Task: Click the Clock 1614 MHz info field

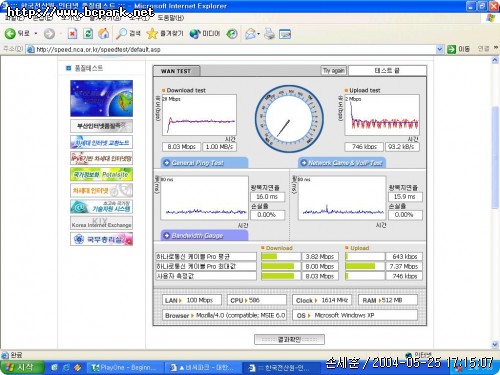Action: pos(322,300)
